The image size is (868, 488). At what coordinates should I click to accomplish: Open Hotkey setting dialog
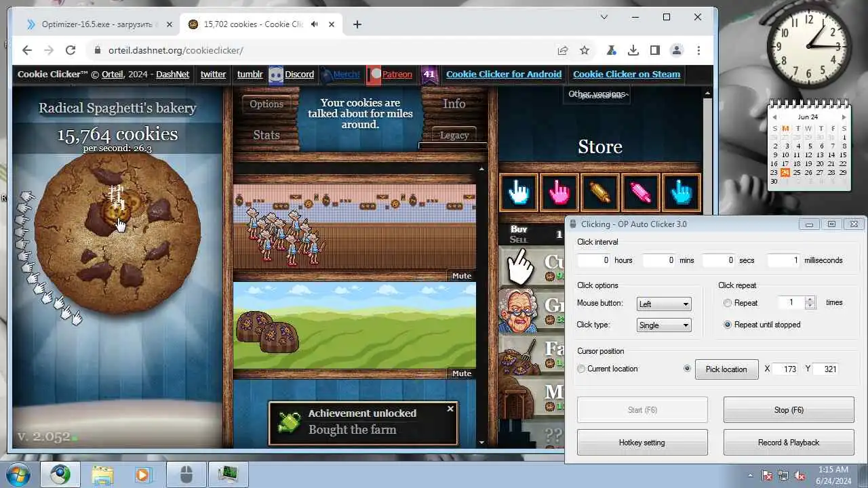[x=642, y=443]
